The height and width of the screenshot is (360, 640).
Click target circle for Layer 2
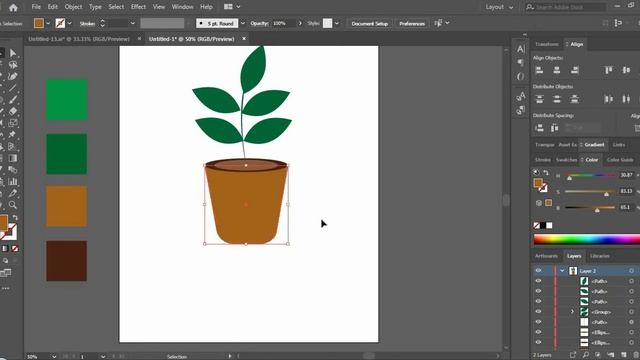tap(631, 271)
